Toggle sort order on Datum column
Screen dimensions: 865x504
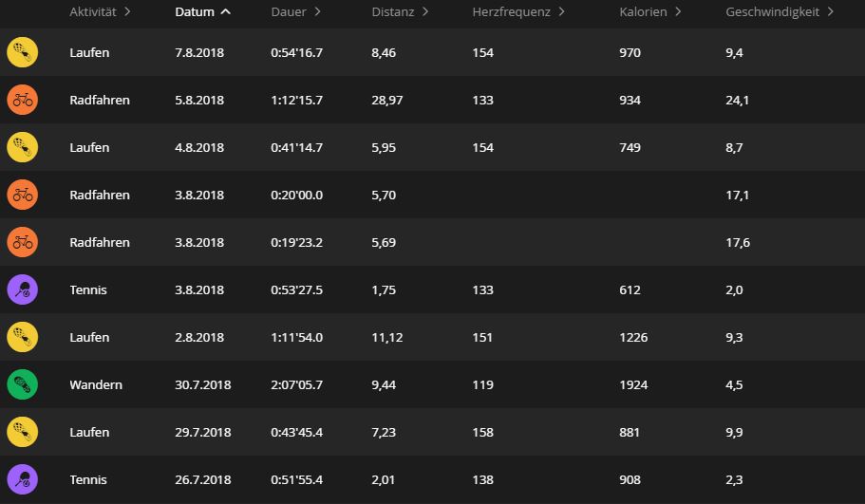click(201, 12)
